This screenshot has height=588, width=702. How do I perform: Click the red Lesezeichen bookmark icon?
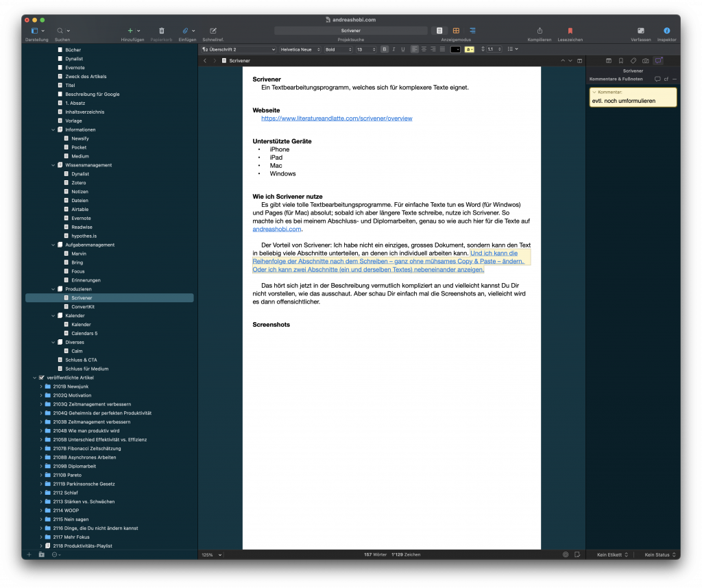[x=570, y=31]
